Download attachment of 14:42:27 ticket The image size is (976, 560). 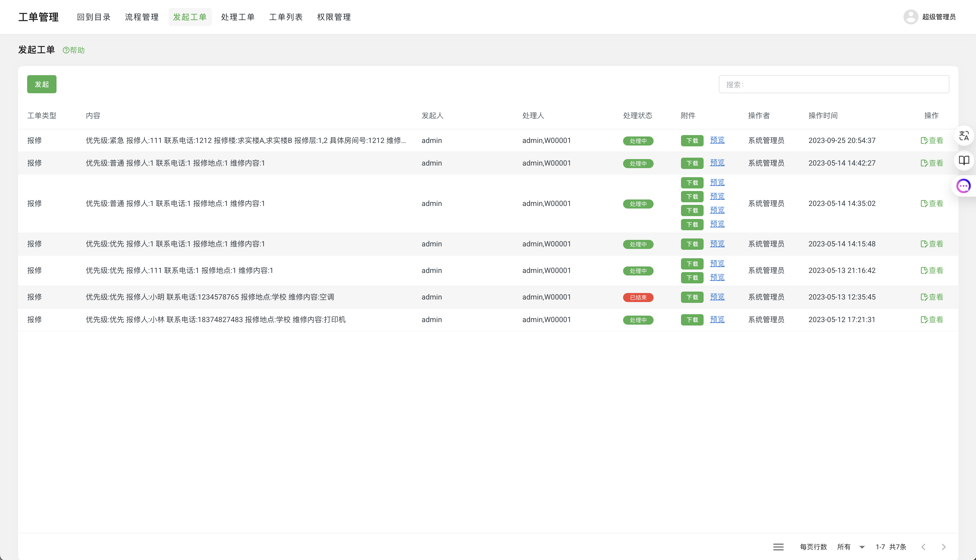[692, 164]
